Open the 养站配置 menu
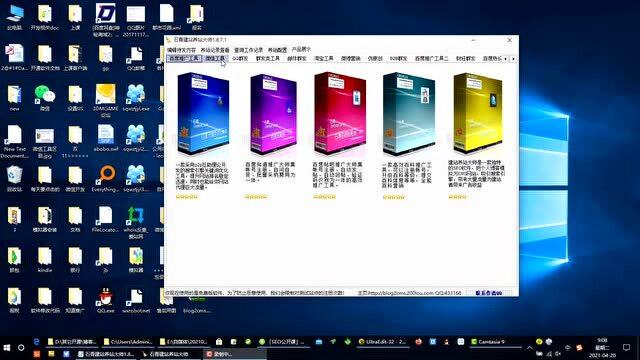640x360 pixels. point(277,50)
